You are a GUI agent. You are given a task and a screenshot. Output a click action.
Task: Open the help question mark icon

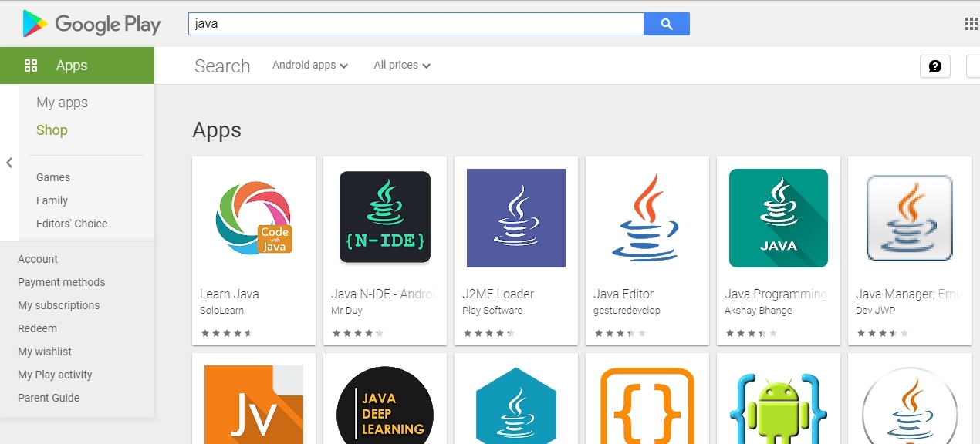tap(934, 66)
